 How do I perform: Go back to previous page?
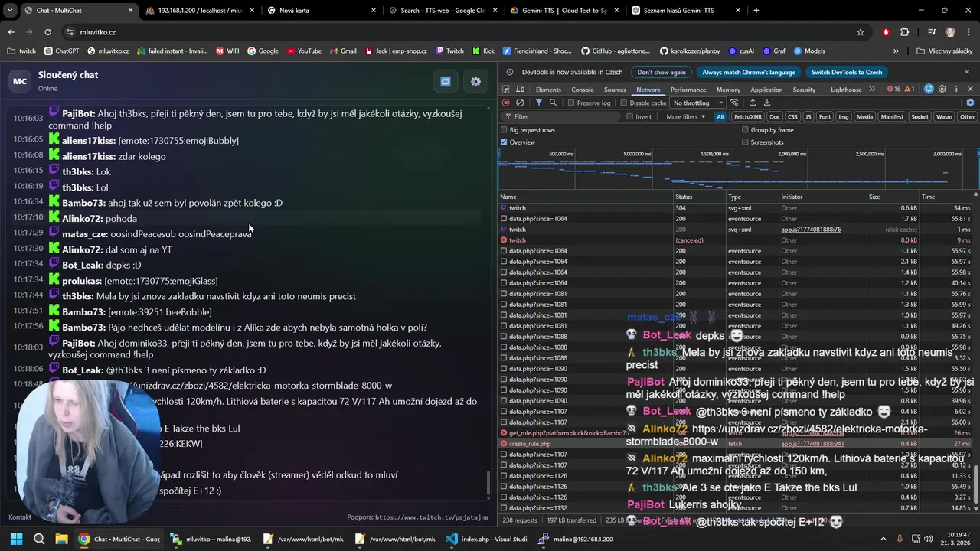[11, 32]
